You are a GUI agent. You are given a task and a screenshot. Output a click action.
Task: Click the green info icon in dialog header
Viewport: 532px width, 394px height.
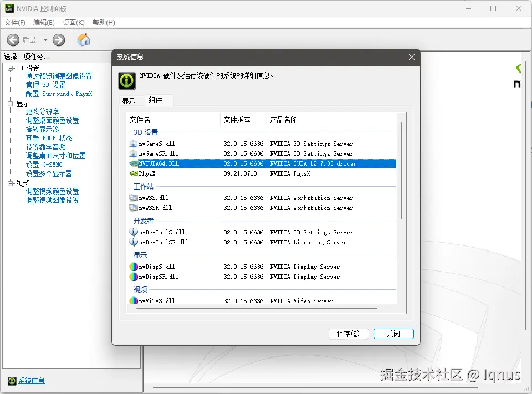click(x=127, y=81)
